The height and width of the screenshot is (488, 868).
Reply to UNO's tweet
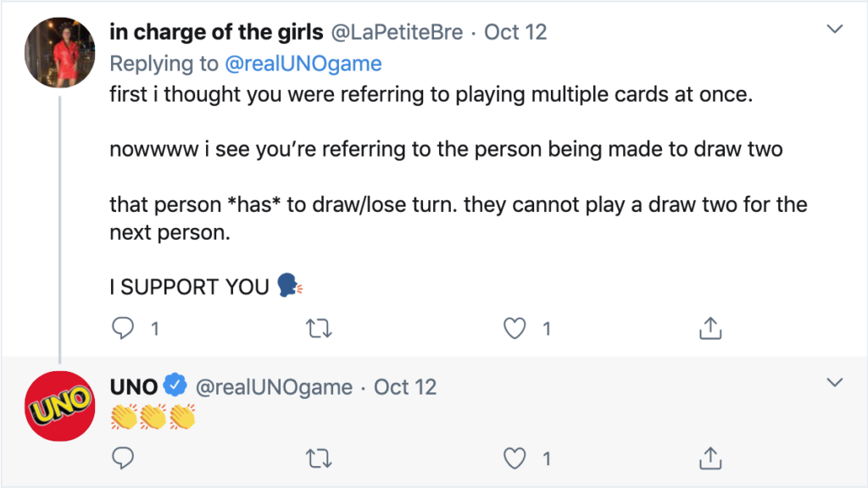(x=123, y=458)
